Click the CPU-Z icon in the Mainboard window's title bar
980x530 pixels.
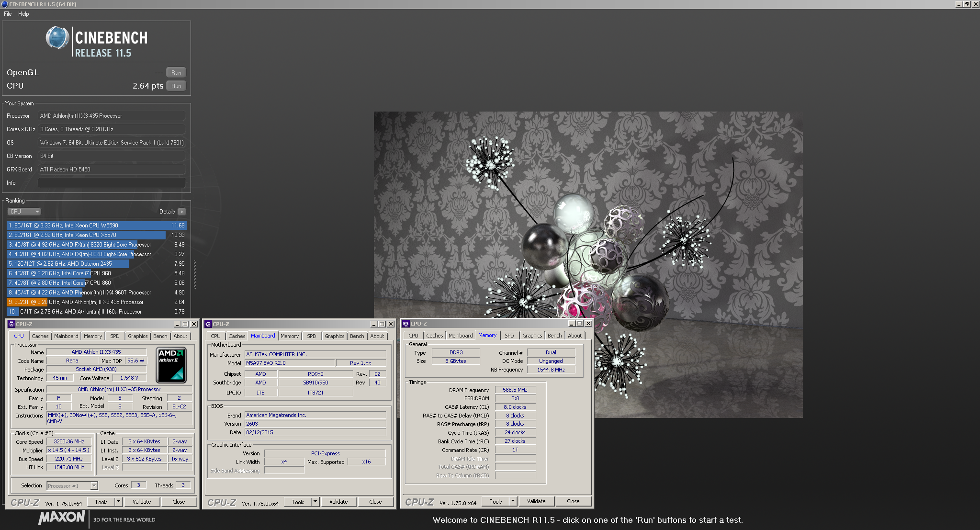pos(209,324)
